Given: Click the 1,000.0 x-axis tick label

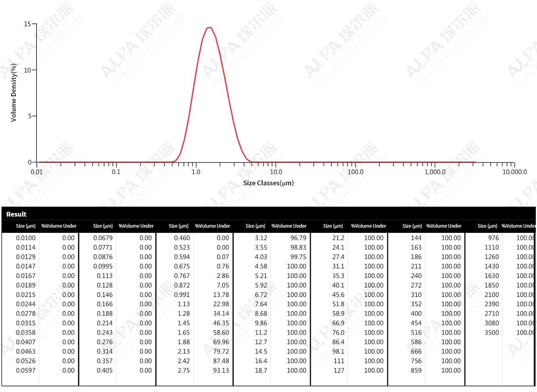Looking at the screenshot, I should [435, 172].
